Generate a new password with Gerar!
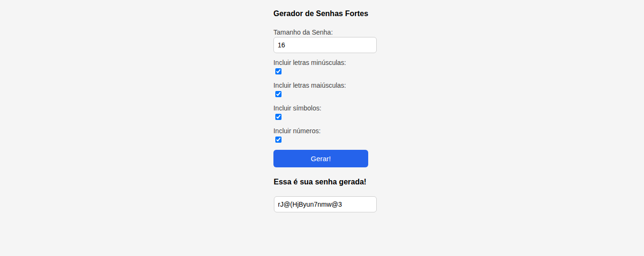 coord(321,159)
